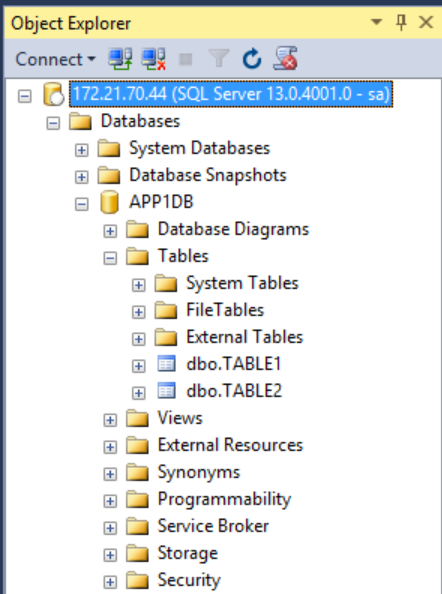Expand the Database Diagrams folder
The image size is (442, 594).
(x=110, y=231)
